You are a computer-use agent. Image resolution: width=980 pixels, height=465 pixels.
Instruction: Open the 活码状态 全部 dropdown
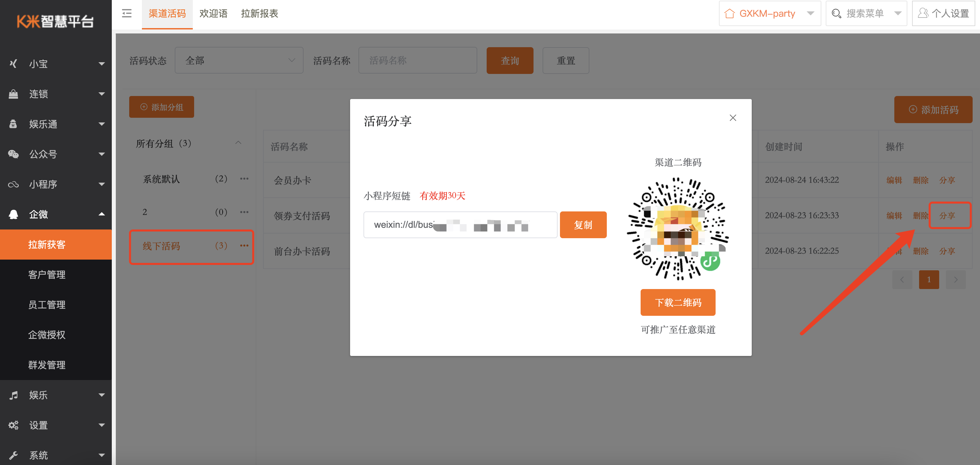[x=239, y=60]
